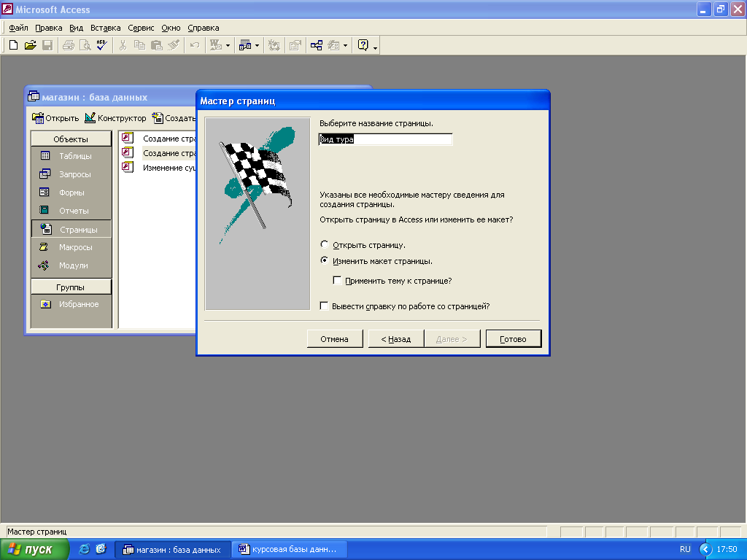Click the Готово button in wizard

point(513,339)
